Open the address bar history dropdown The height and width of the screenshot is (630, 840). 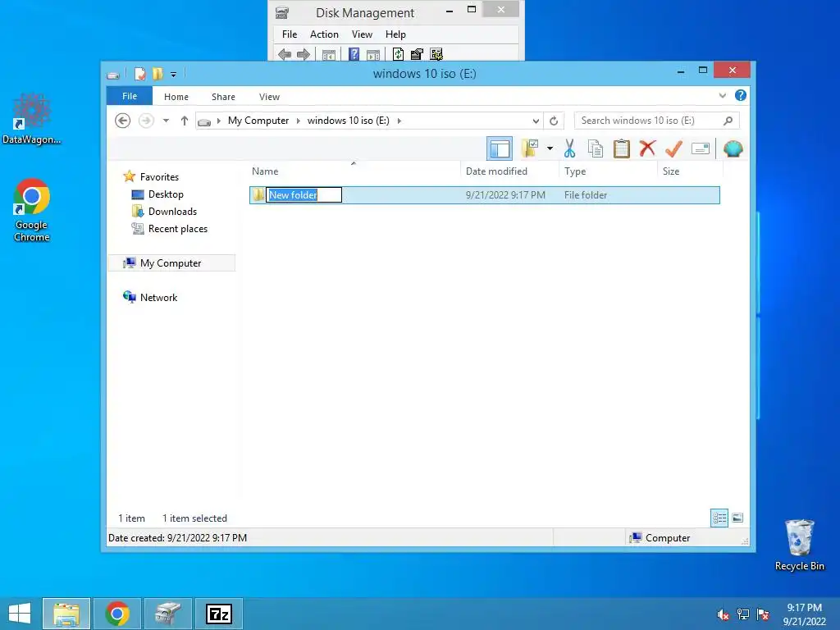point(535,121)
